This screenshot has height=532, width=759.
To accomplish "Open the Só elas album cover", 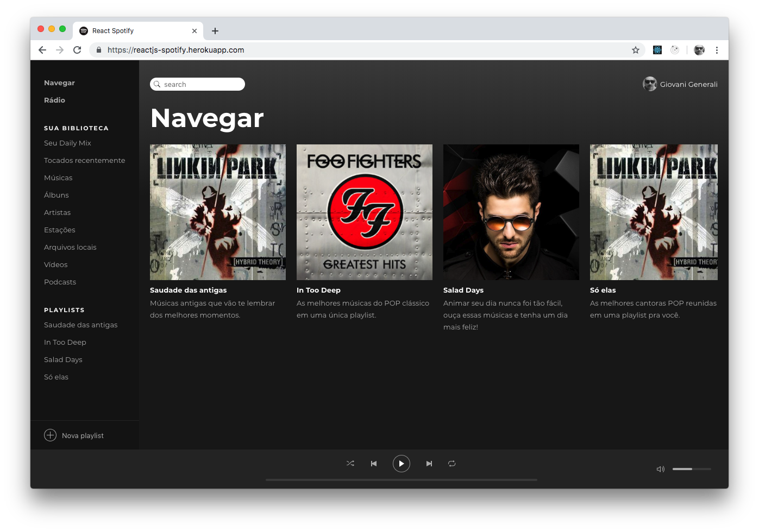I will [x=654, y=212].
